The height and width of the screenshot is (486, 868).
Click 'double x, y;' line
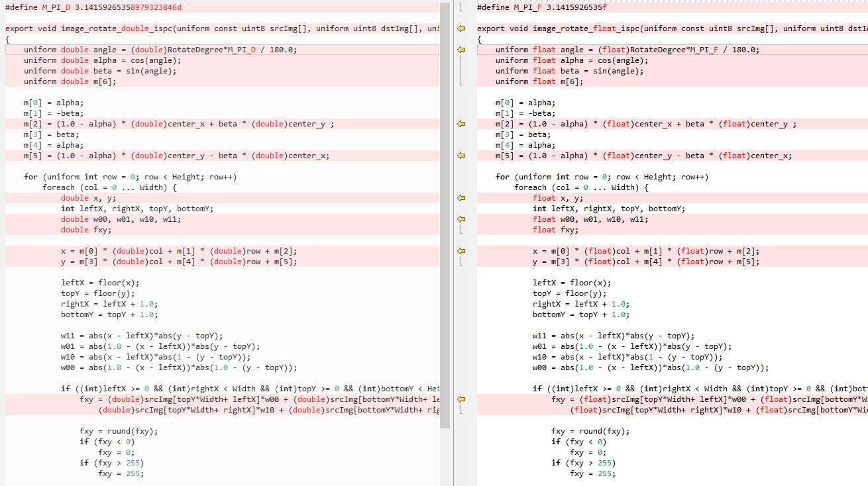89,198
